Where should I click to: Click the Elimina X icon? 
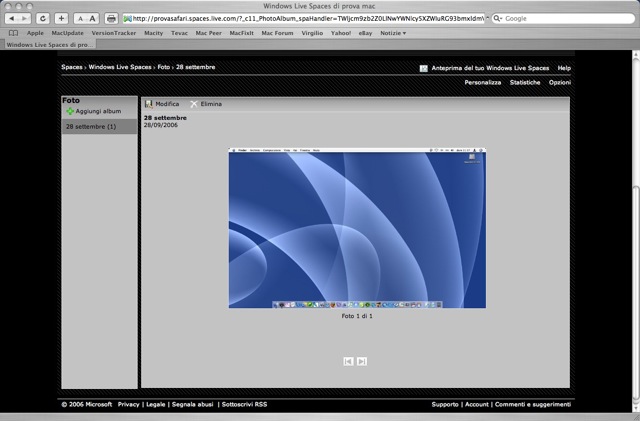(x=194, y=104)
